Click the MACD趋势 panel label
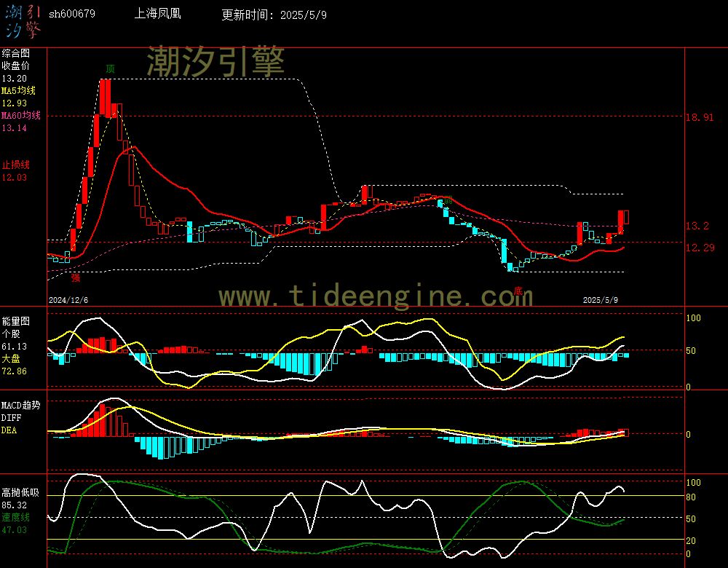 21,406
